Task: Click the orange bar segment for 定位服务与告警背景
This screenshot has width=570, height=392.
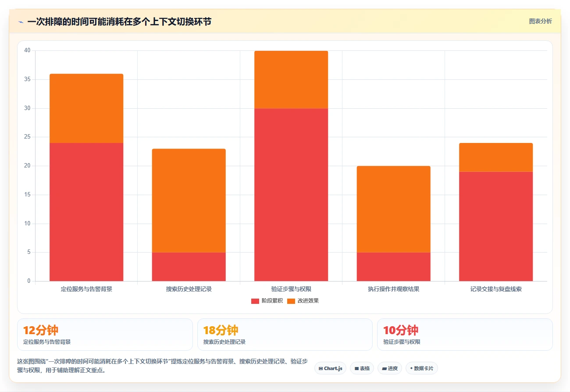Action: 86,108
